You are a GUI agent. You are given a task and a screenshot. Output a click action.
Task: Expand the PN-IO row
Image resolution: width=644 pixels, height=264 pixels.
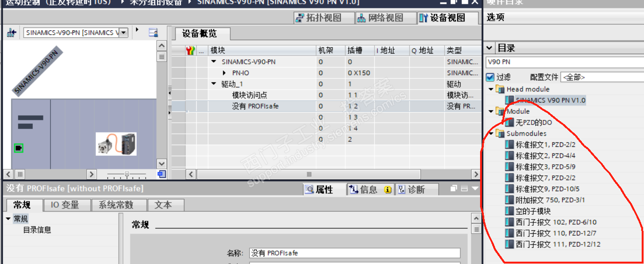point(225,73)
